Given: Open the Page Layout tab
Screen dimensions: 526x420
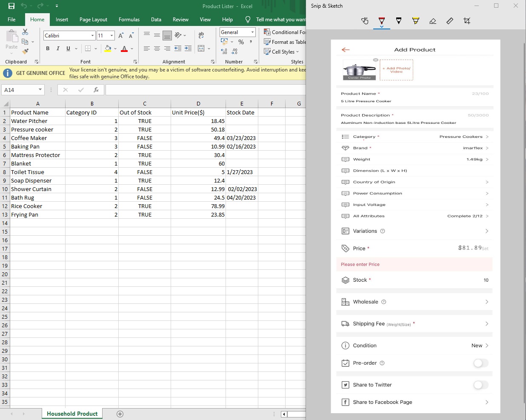Looking at the screenshot, I should (93, 20).
